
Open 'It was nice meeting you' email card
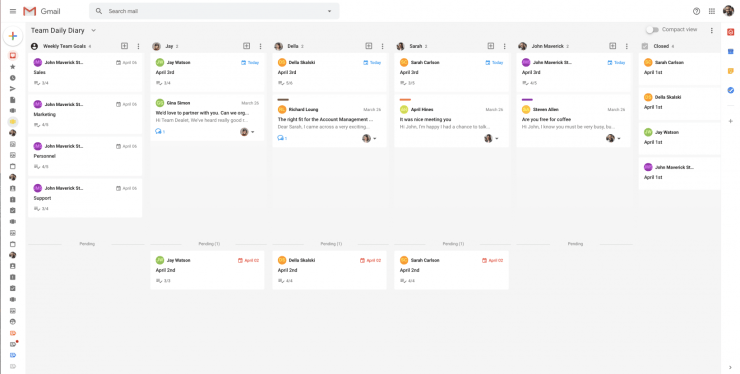[x=452, y=120]
